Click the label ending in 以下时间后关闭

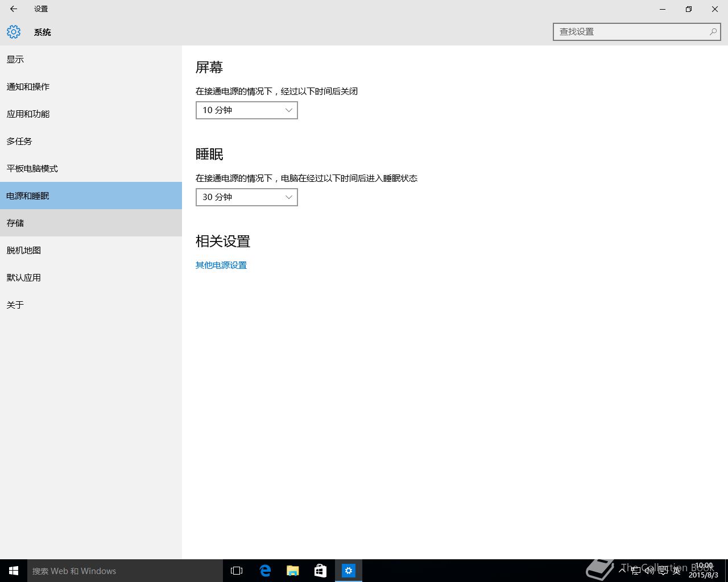tap(276, 92)
